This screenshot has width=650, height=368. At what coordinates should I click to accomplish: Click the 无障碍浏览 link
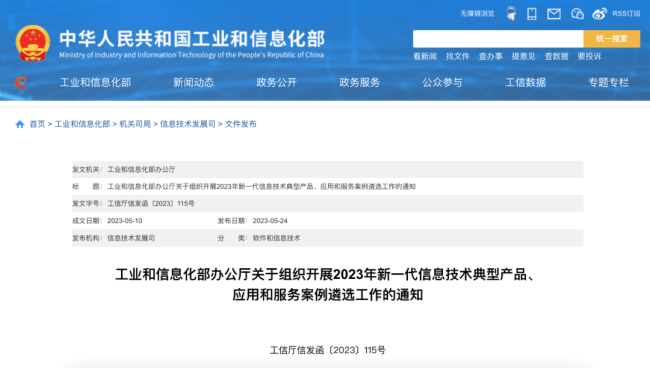tap(477, 14)
